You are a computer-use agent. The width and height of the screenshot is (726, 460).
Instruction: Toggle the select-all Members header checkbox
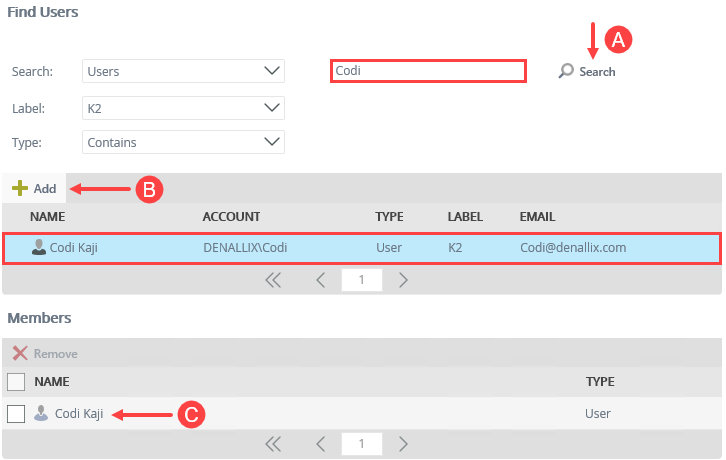[16, 381]
